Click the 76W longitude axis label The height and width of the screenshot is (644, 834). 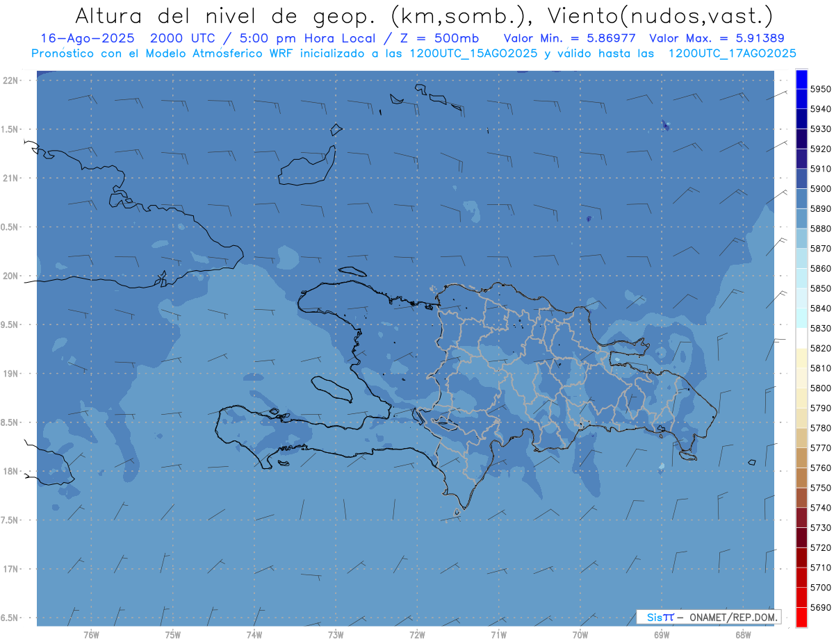pos(91,635)
